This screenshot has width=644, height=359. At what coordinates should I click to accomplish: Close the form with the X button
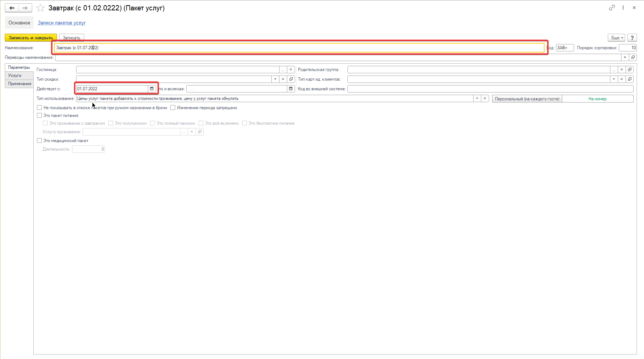(634, 7)
